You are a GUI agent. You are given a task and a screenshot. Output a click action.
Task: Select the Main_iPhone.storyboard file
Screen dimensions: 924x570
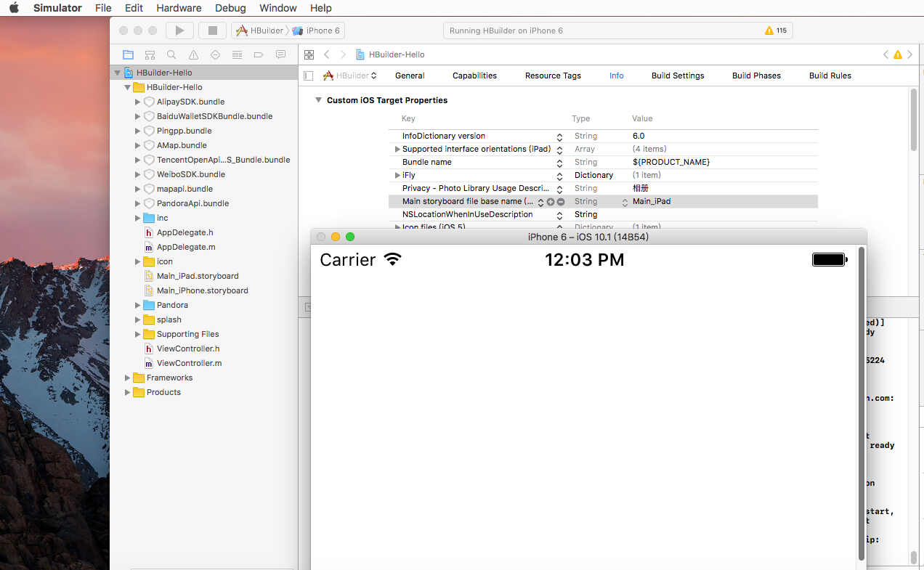click(202, 290)
